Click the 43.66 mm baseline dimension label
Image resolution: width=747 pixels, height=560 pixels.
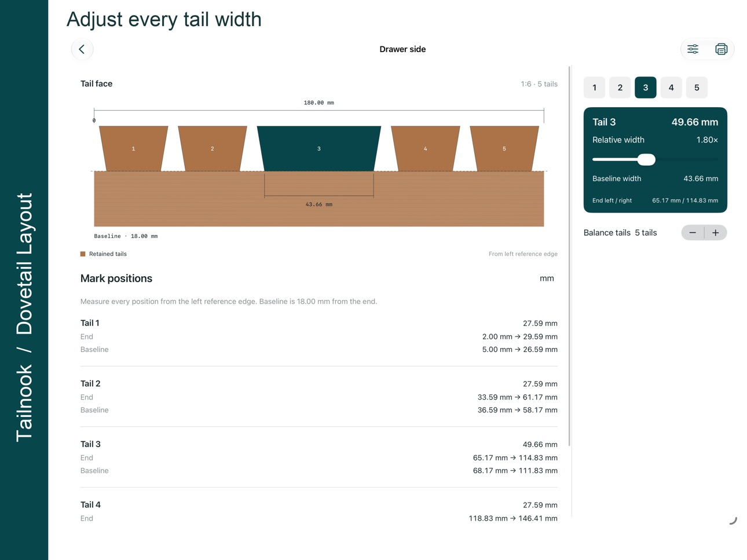(x=319, y=204)
